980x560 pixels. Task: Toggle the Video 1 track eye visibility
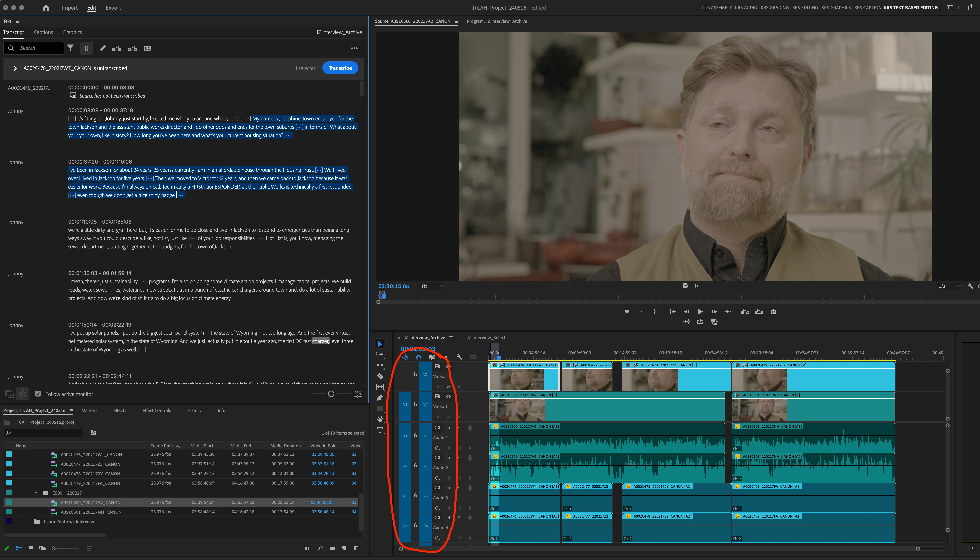tap(448, 396)
